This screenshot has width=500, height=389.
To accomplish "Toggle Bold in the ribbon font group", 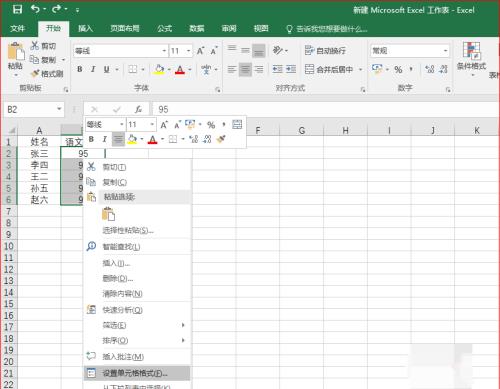I will tap(80, 69).
